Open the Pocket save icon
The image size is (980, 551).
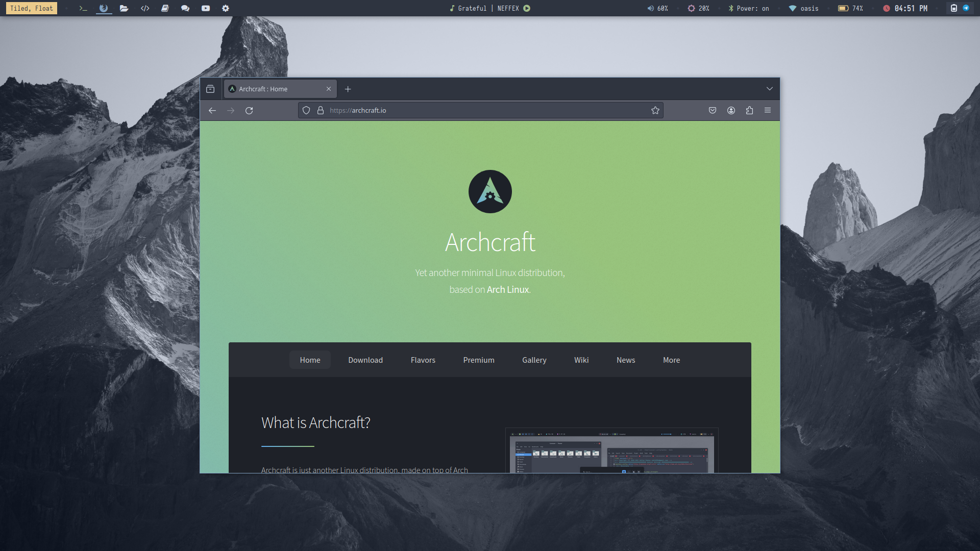click(713, 110)
